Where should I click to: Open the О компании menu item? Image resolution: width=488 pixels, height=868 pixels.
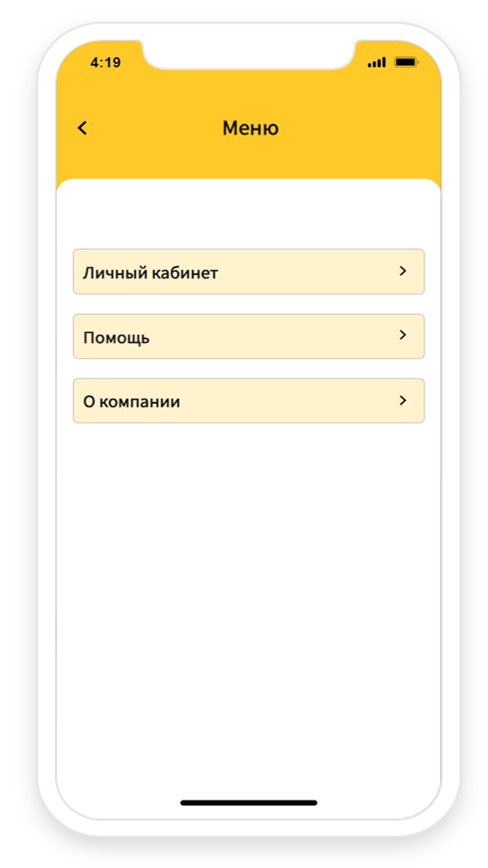248,401
